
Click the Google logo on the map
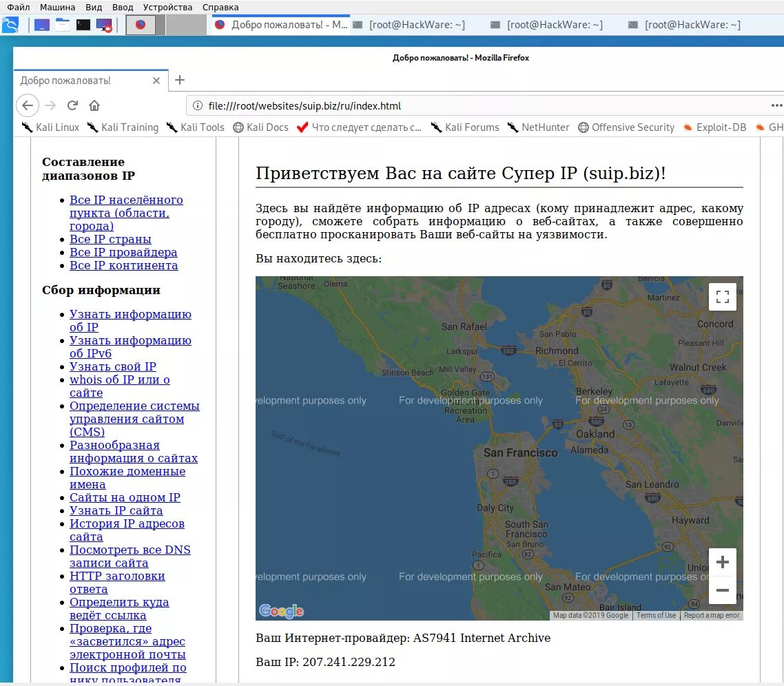click(282, 610)
